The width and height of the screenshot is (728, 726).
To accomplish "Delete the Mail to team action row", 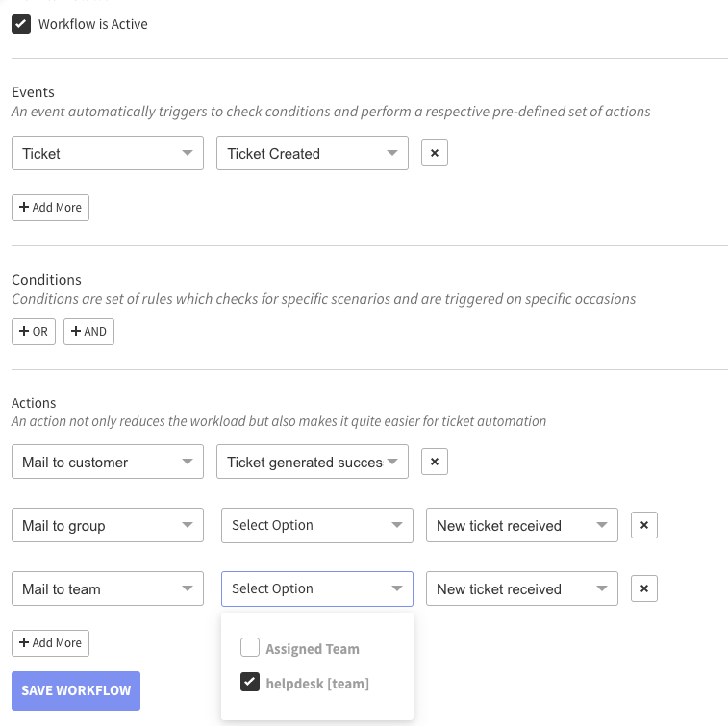I will coord(643,589).
